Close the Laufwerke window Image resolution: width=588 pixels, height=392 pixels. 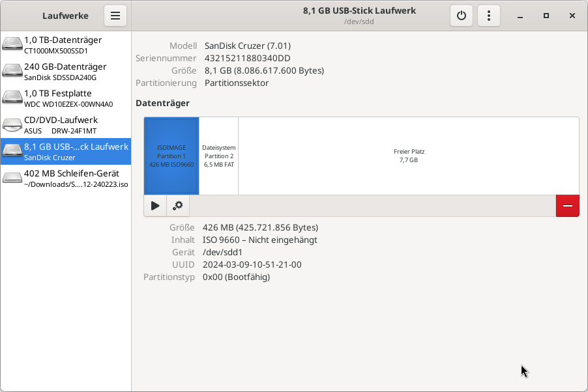[x=572, y=16]
